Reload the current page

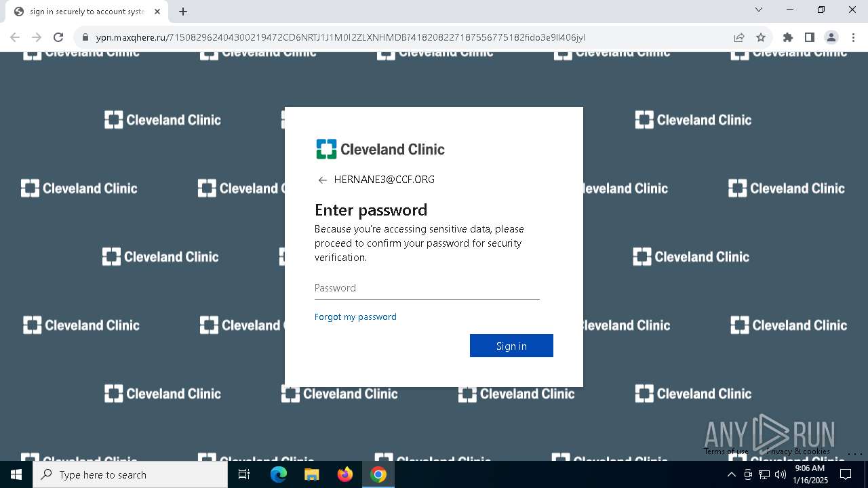58,37
